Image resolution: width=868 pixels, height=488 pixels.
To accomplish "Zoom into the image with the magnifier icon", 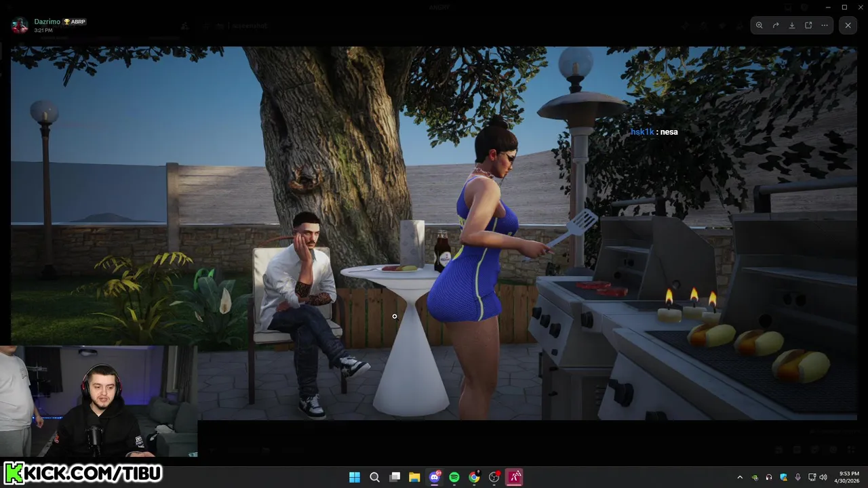I will pos(759,25).
